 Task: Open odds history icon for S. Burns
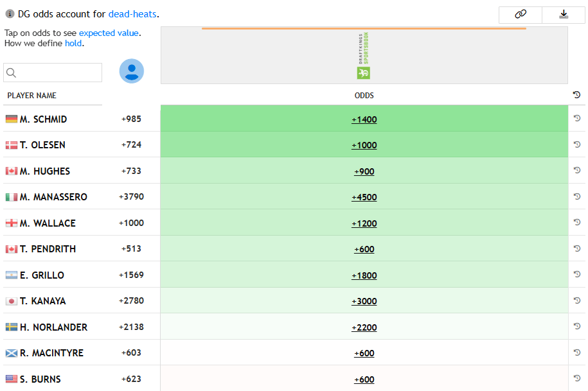tap(577, 378)
